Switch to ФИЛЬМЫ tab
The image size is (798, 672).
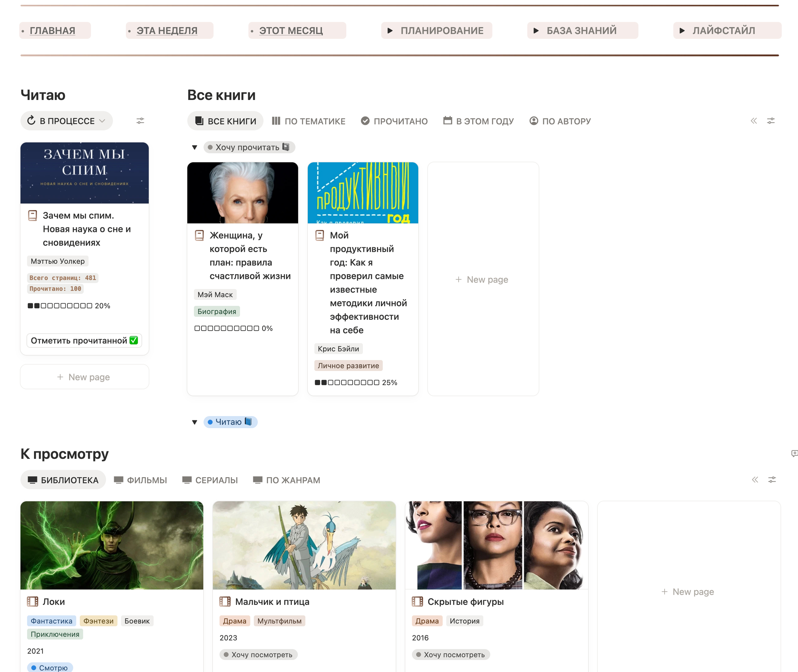pyautogui.click(x=140, y=480)
